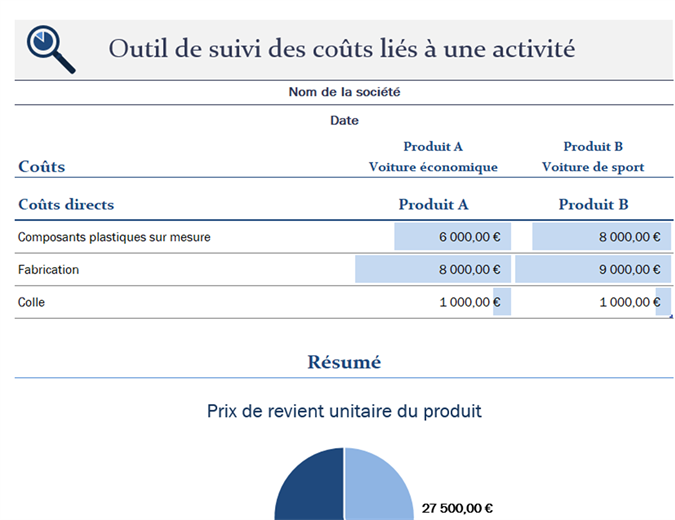675x520 pixels.
Task: Select the 'Coûts directs' table header
Action: click(66, 204)
